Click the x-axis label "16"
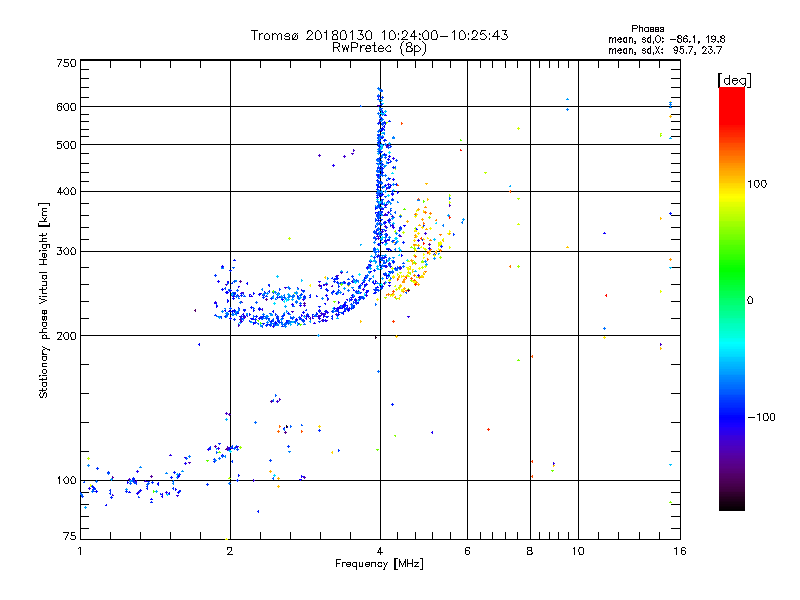Screen dimensions: 800x600 680,551
